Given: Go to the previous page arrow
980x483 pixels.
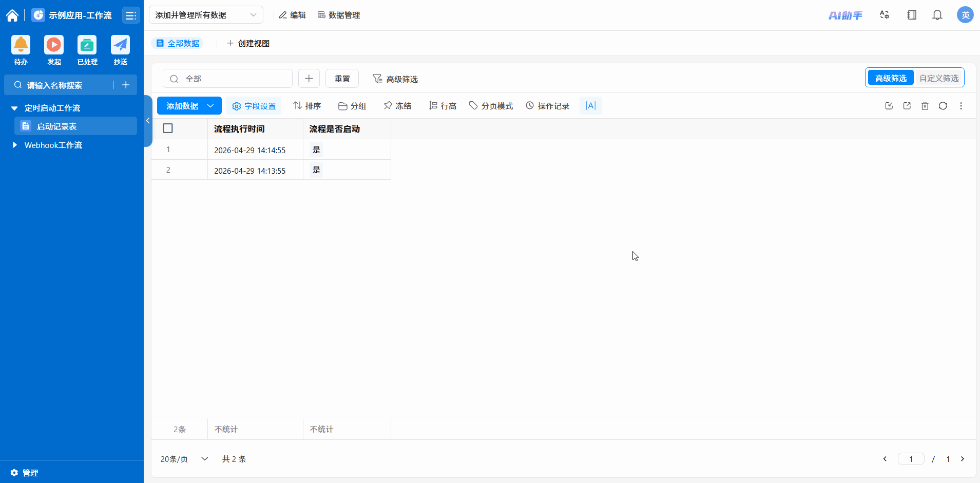Looking at the screenshot, I should click(885, 459).
